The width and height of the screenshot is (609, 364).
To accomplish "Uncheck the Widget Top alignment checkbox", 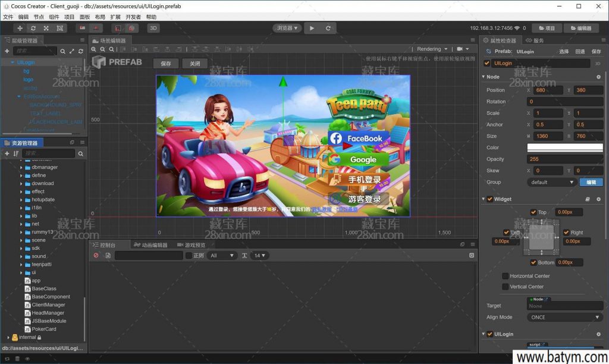I will pos(533,212).
